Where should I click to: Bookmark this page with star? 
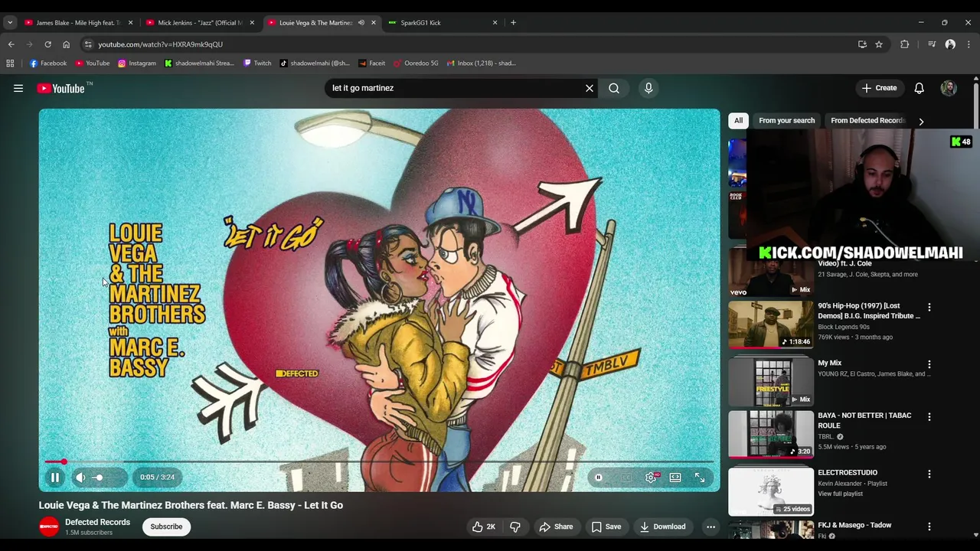(879, 44)
